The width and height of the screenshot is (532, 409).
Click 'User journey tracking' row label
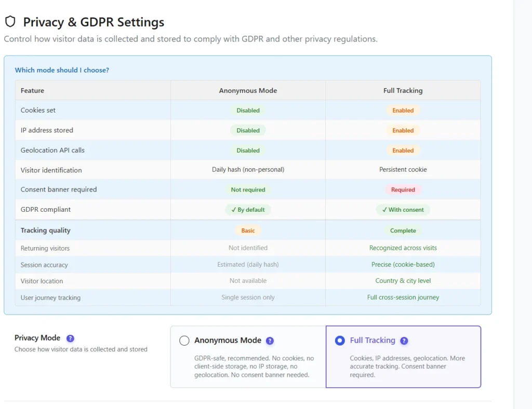click(50, 298)
